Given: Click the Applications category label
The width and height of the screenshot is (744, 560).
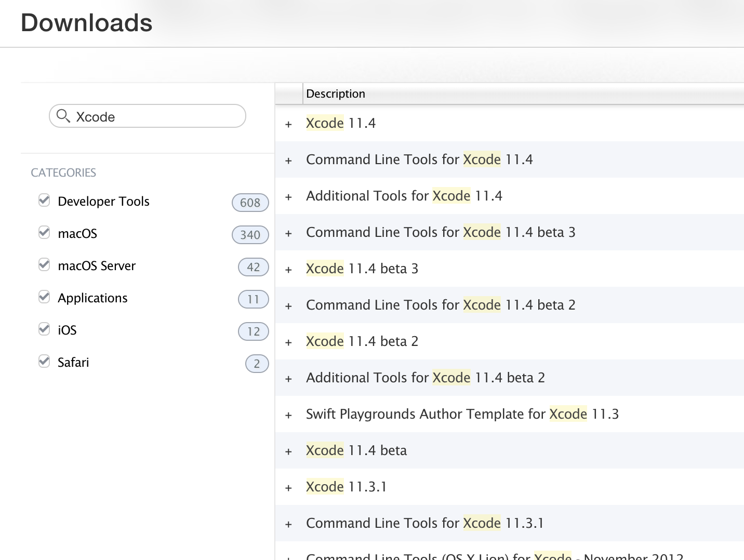Looking at the screenshot, I should click(92, 298).
